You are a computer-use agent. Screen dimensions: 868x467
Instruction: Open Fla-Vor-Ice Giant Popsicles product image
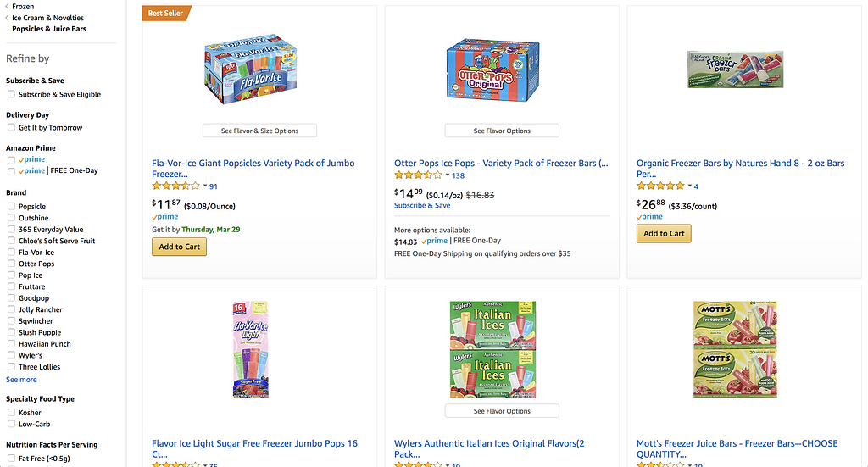point(259,69)
